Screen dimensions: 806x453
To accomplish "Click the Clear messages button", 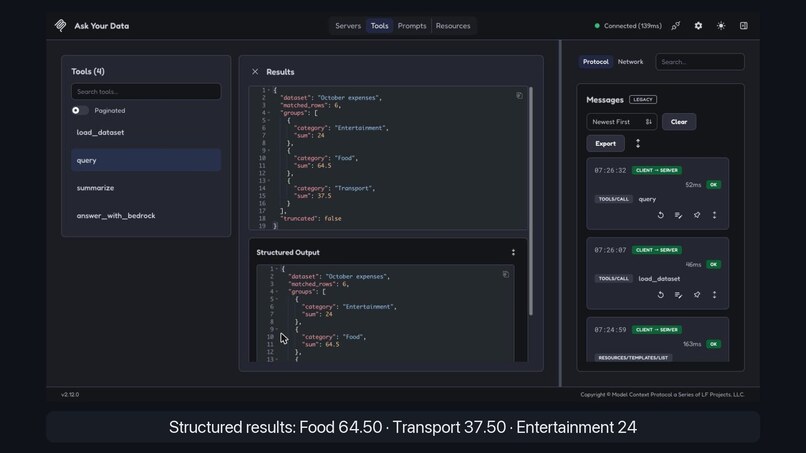I will click(x=679, y=122).
